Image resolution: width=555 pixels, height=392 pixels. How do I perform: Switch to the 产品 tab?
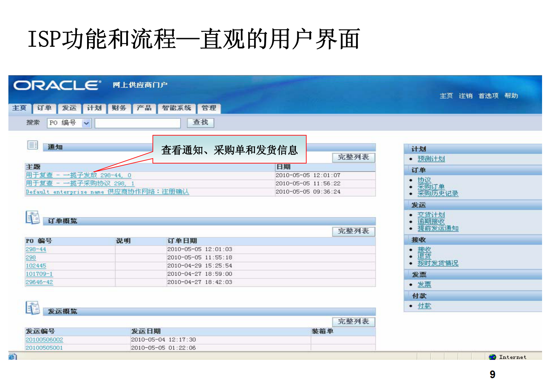(144, 108)
